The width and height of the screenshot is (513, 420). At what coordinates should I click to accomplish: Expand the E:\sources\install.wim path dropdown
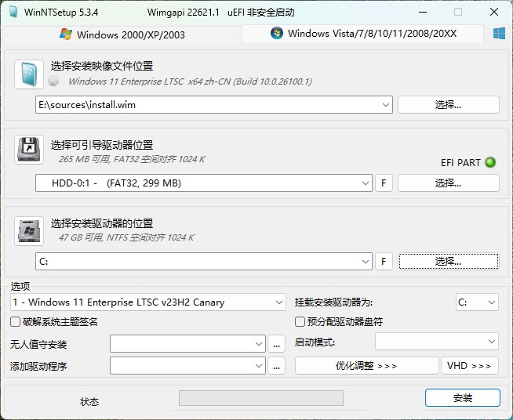point(385,105)
